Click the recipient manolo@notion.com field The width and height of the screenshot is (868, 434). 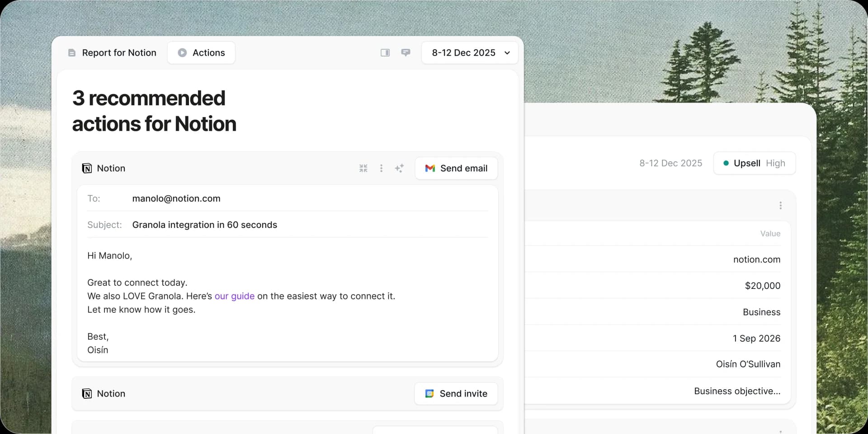tap(176, 198)
